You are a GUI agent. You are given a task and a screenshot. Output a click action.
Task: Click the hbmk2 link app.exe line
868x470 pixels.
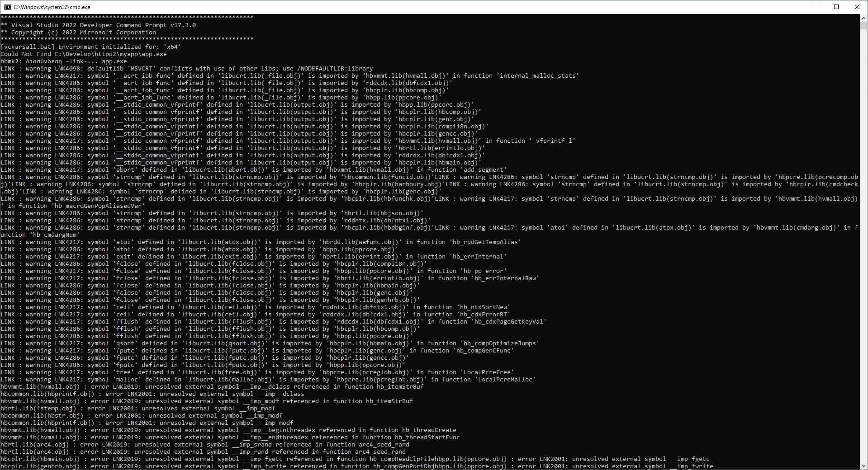click(x=64, y=61)
